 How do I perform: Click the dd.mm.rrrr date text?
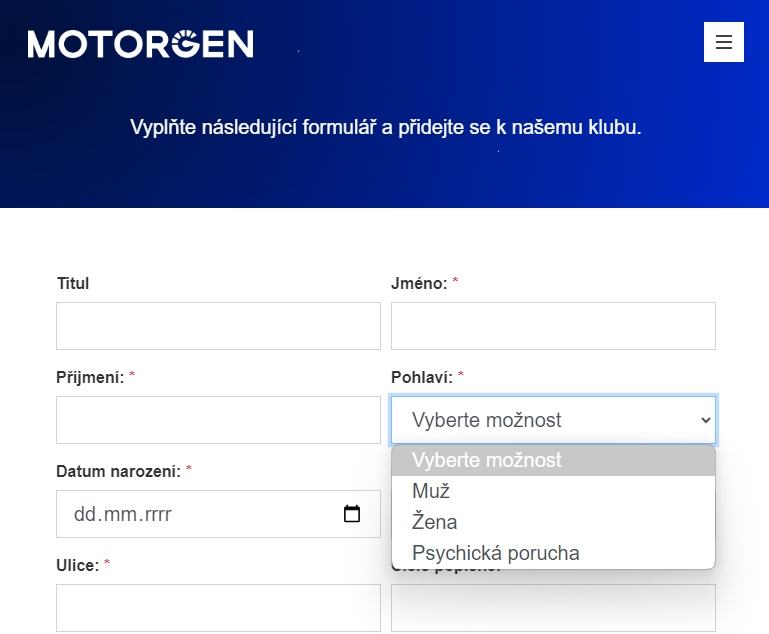click(x=123, y=515)
